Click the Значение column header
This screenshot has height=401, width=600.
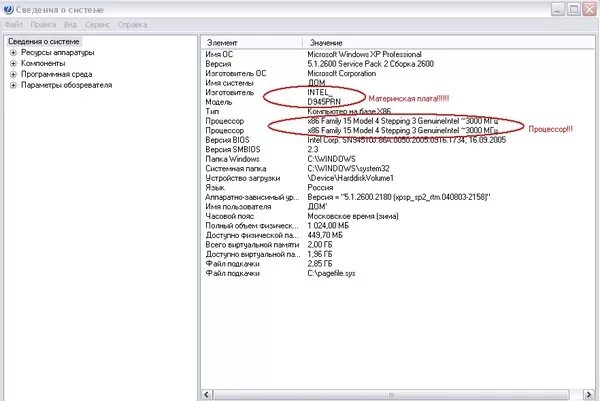(448, 42)
